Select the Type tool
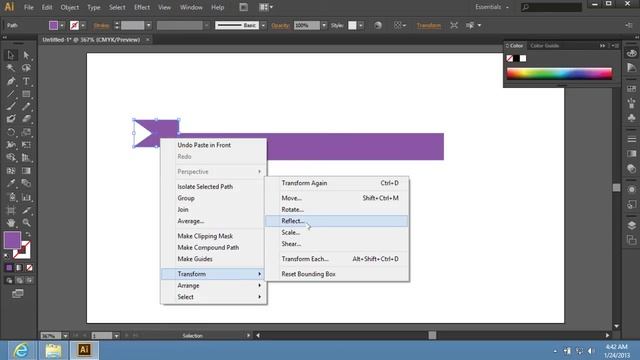Viewport: 640px width, 360px height. 26,81
